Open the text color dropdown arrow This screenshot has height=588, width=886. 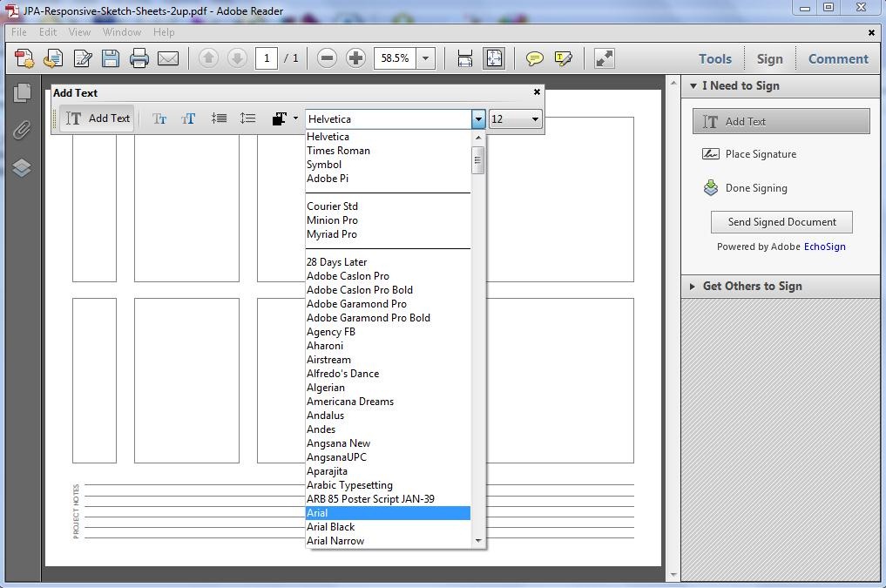point(295,118)
